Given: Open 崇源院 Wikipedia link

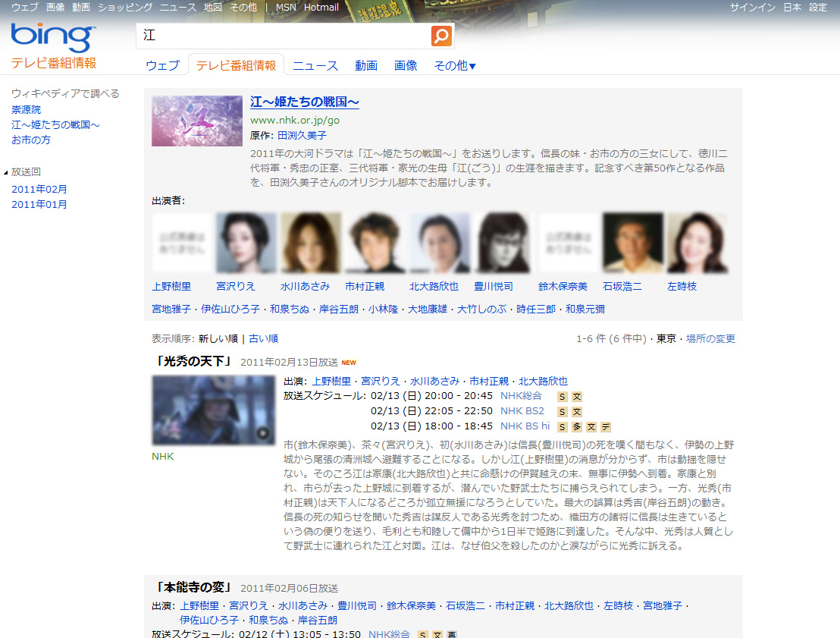Looking at the screenshot, I should pyautogui.click(x=27, y=109).
